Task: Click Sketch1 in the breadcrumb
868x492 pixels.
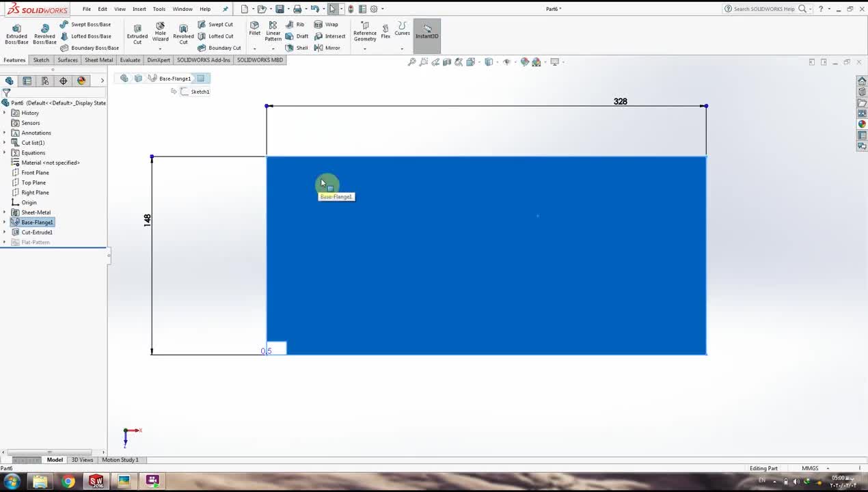Action: 200,92
